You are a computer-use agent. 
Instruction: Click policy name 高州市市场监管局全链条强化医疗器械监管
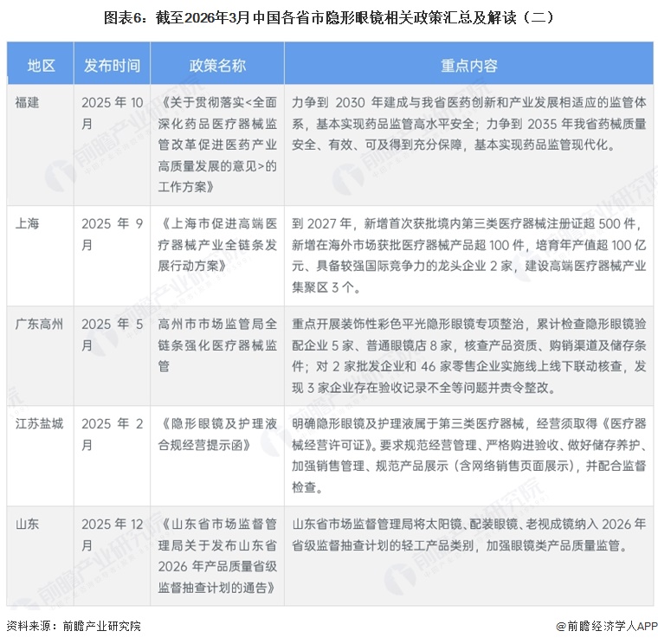217,345
